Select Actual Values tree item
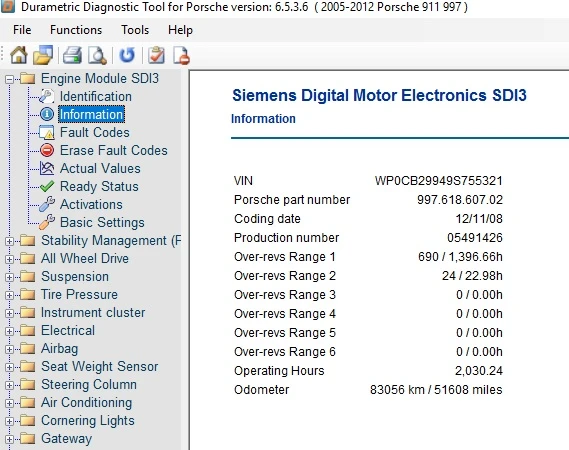Screen dimensions: 569x450 [x=100, y=168]
